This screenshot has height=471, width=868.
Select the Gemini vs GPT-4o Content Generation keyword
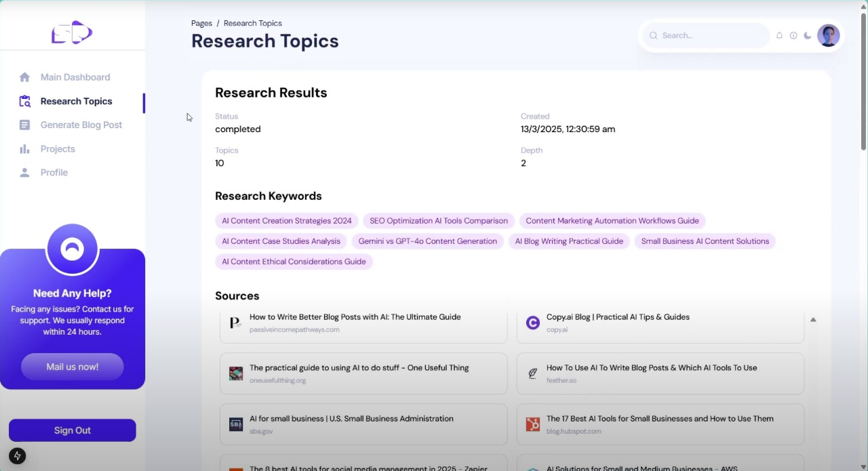[x=427, y=241]
